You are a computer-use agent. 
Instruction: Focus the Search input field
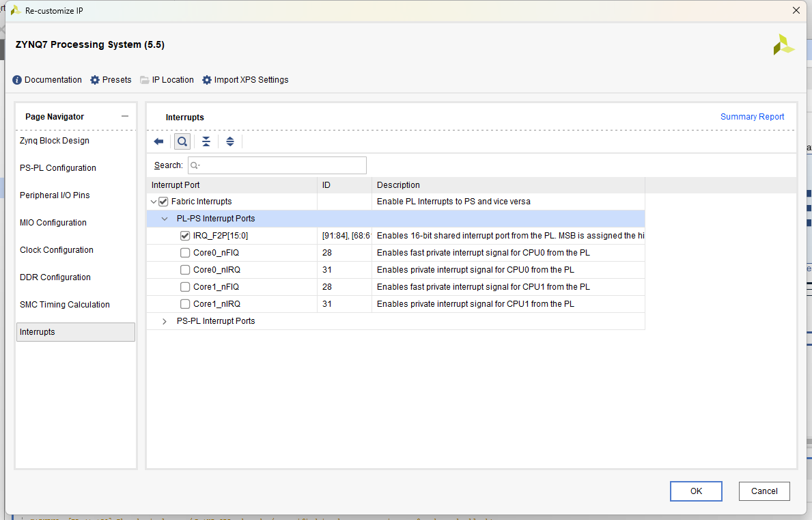(277, 165)
